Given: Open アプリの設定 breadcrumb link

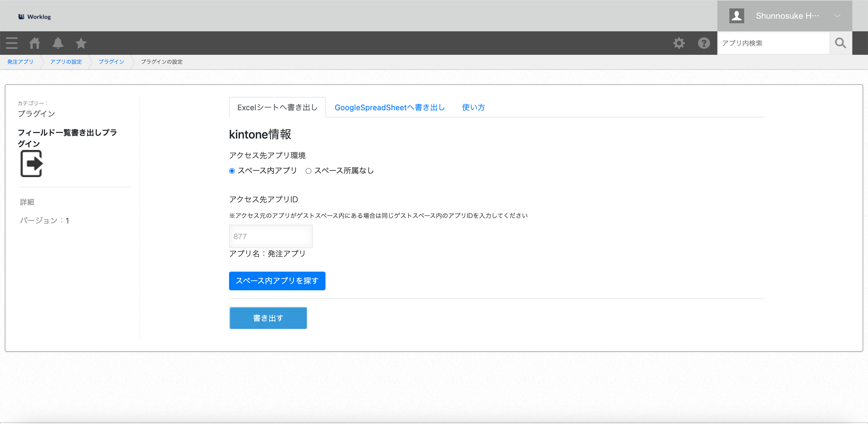Looking at the screenshot, I should coord(66,62).
